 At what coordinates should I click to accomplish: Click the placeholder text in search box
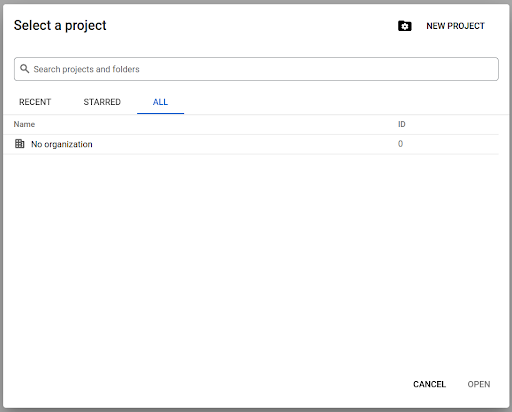click(x=86, y=69)
